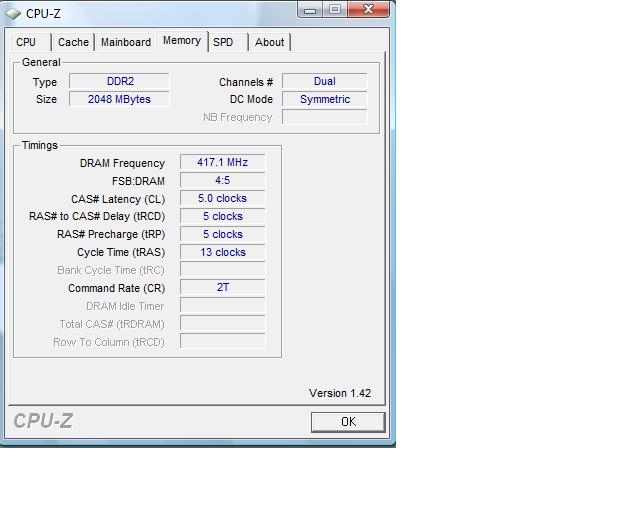The width and height of the screenshot is (640, 512).
Task: Click the Size field showing 2048 MBytes
Action: coord(119,99)
